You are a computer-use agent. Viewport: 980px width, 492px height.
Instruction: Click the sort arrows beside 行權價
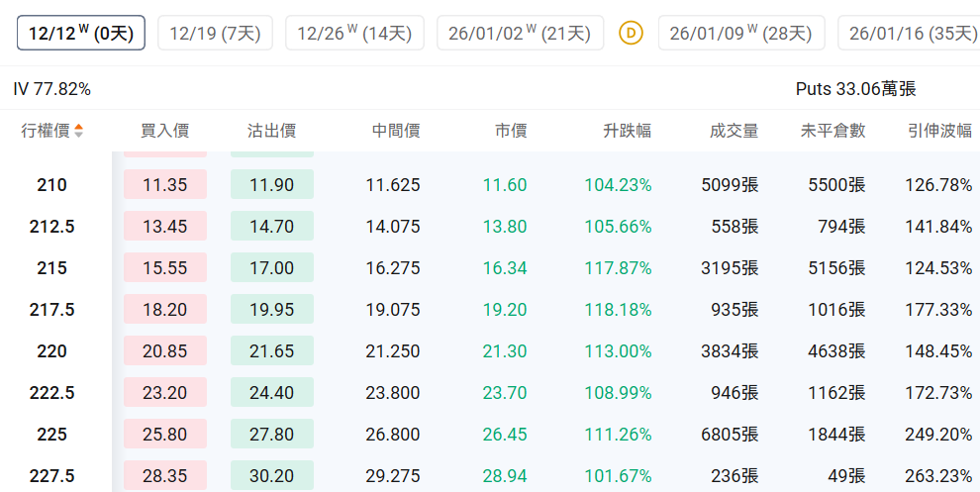[79, 131]
